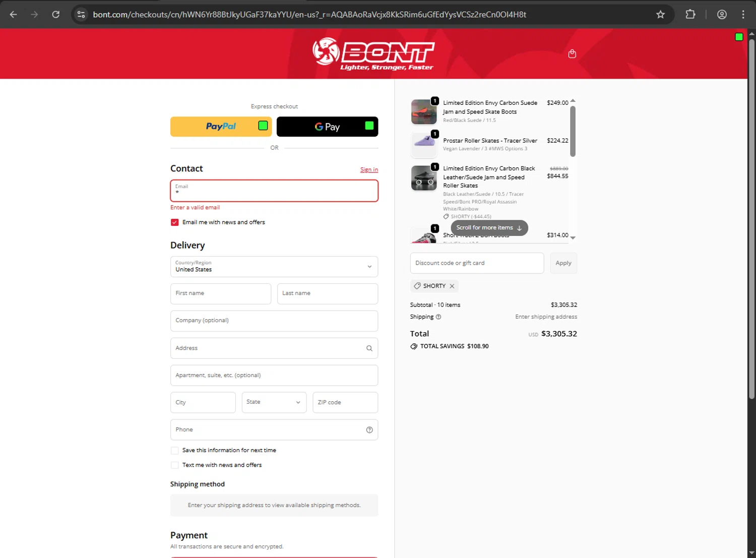
Task: Open site information icon in address bar
Action: pyautogui.click(x=81, y=15)
